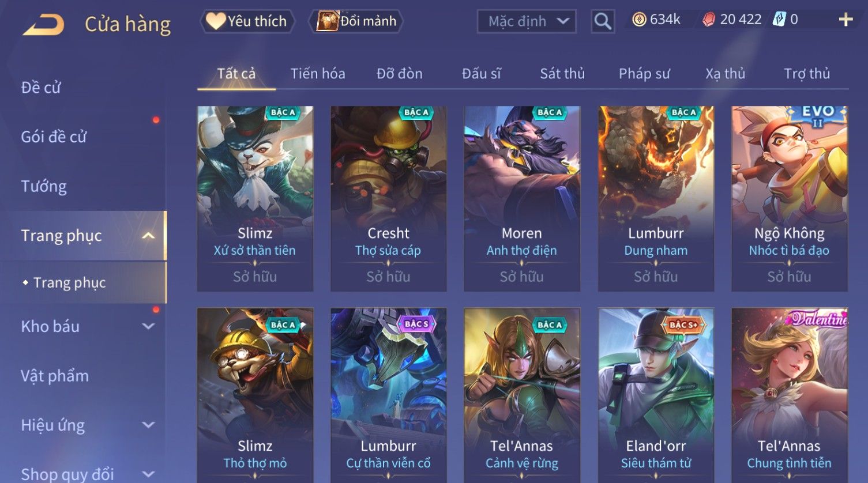Switch to the Tiến hóa tab
868x483 pixels.
(x=318, y=74)
